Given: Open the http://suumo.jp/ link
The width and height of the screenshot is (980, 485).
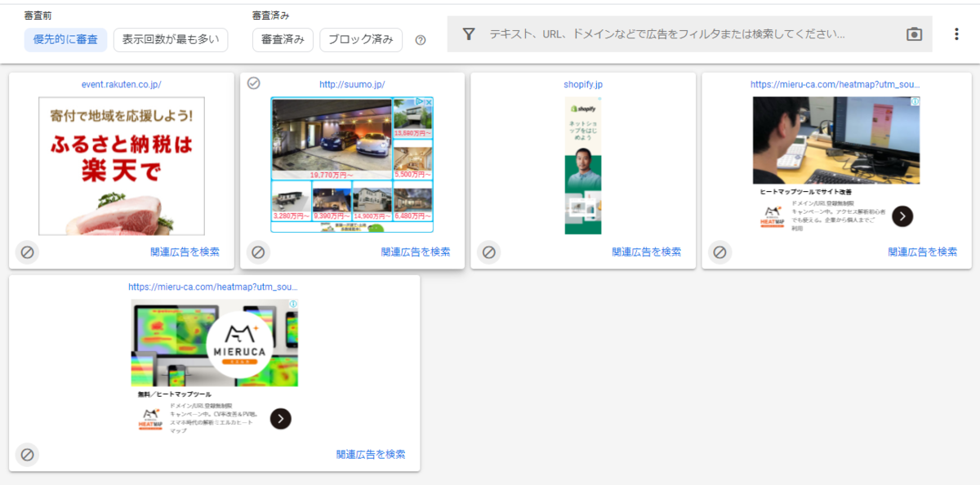Looking at the screenshot, I should coord(352,84).
